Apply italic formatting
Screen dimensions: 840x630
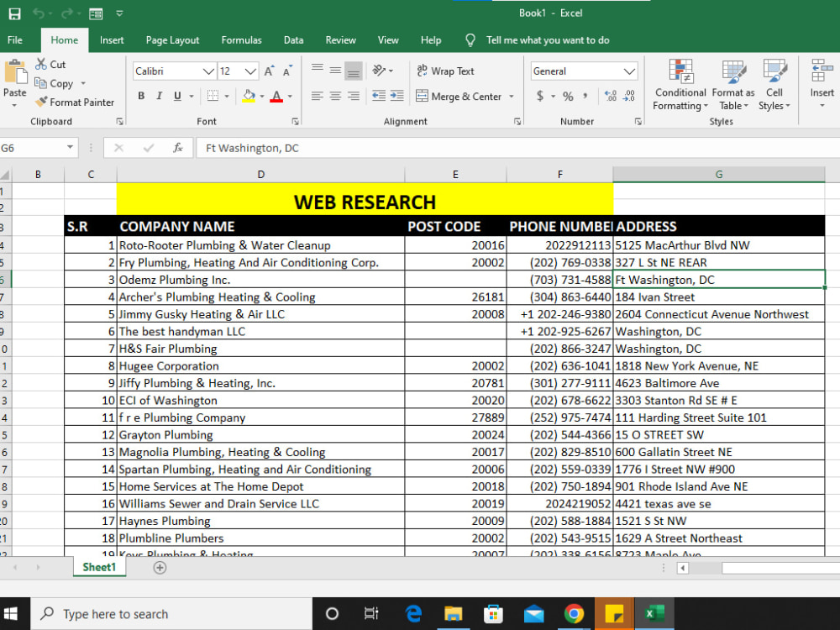160,96
